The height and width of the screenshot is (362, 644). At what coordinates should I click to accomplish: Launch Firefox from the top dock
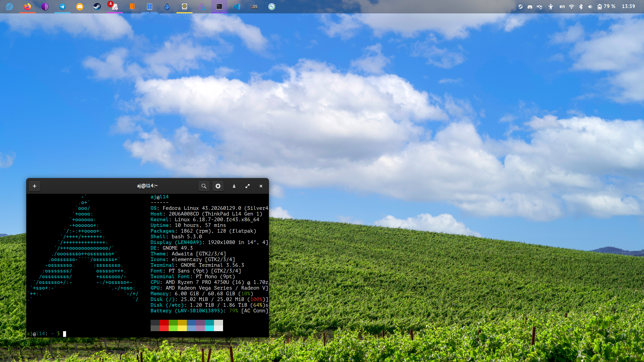28,6
